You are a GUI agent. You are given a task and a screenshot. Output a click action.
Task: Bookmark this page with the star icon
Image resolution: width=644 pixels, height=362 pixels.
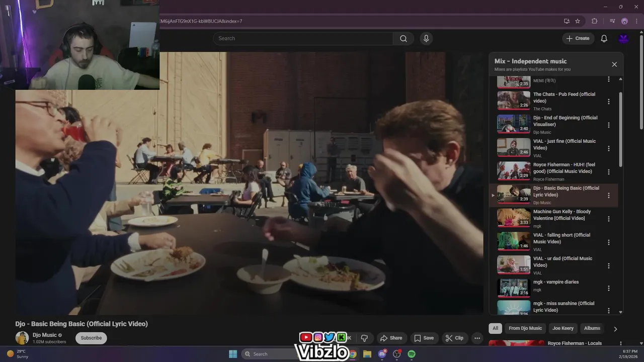tap(578, 21)
